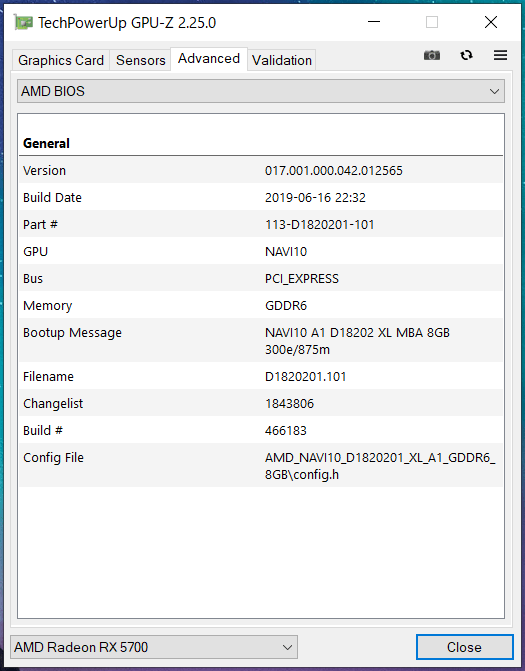Viewport: 525px width, 671px height.
Task: Select the Build # value 466183
Action: (x=286, y=431)
